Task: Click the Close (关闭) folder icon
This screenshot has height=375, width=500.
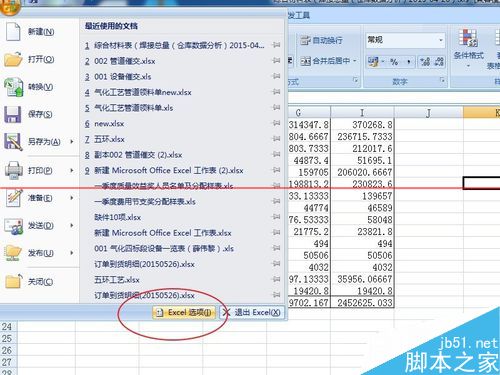Action: pyautogui.click(x=14, y=282)
